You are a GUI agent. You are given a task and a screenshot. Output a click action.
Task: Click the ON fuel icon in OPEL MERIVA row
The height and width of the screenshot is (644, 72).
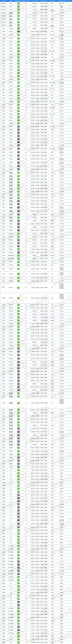point(19,230)
